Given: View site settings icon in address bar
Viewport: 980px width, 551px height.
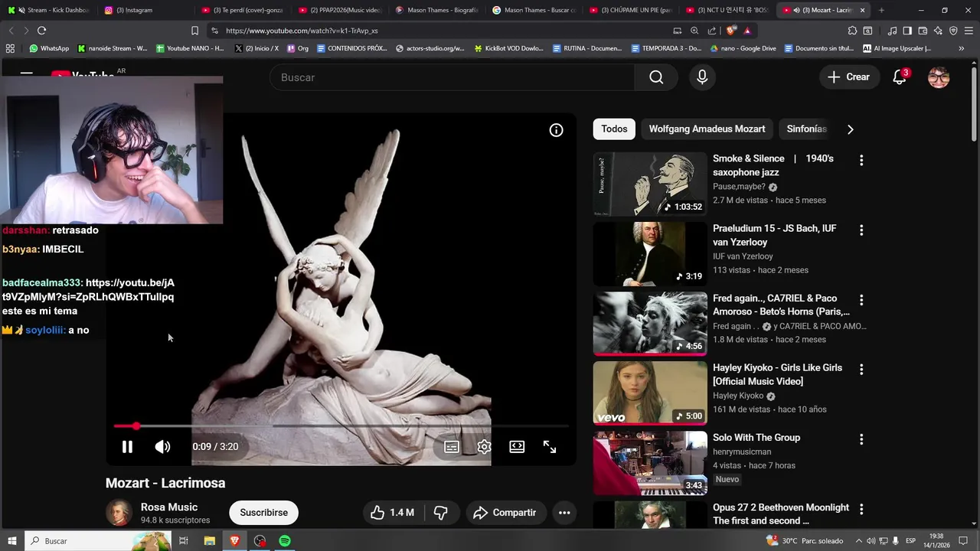Looking at the screenshot, I should tap(214, 31).
